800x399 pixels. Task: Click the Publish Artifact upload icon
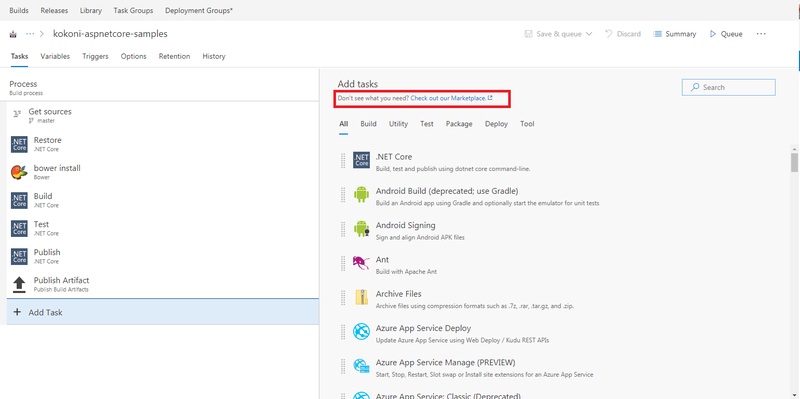[19, 285]
